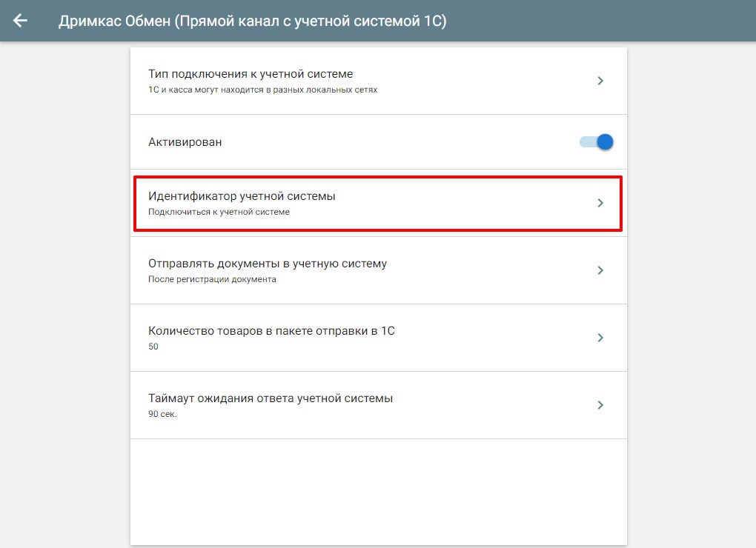Toggle the Активирован switch off
This screenshot has width=756, height=548.
598,142
